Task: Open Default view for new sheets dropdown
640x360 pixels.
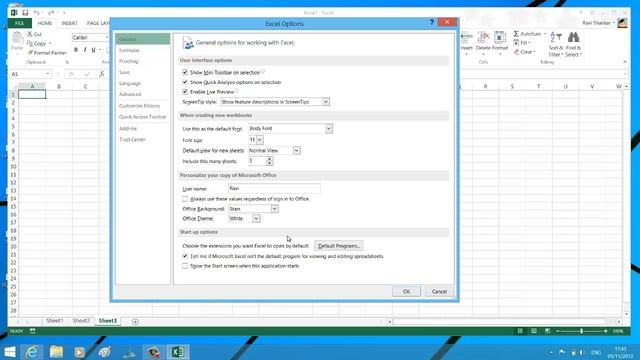Action: (x=296, y=151)
